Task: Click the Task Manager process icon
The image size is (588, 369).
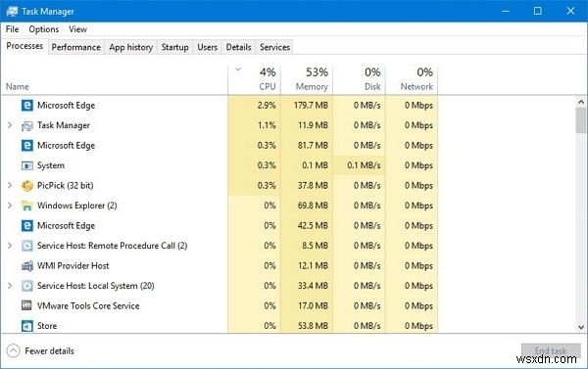Action: [x=27, y=125]
